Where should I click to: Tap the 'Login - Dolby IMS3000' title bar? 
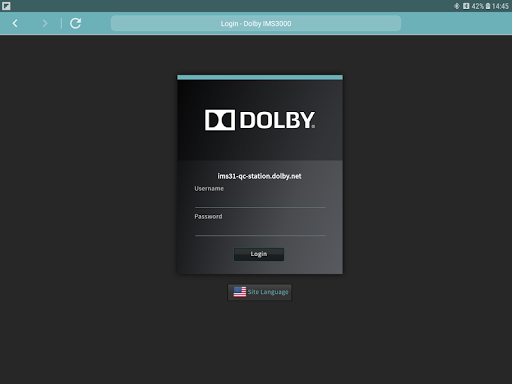pyautogui.click(x=256, y=23)
